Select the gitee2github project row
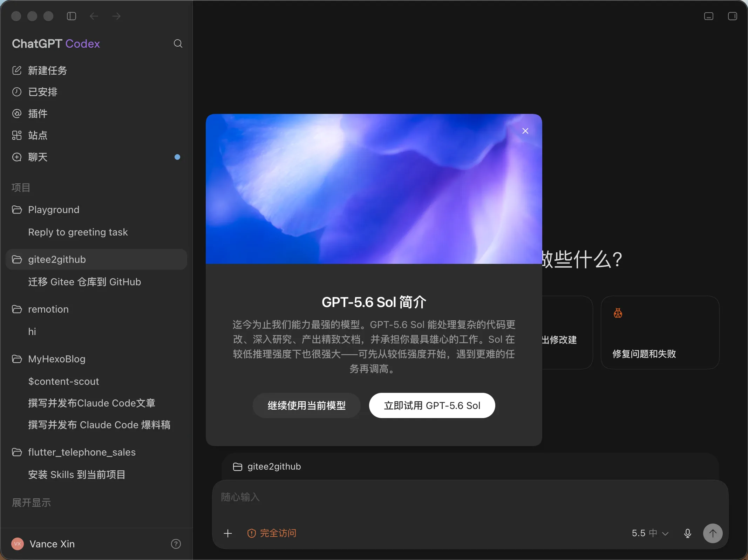 tap(96, 259)
